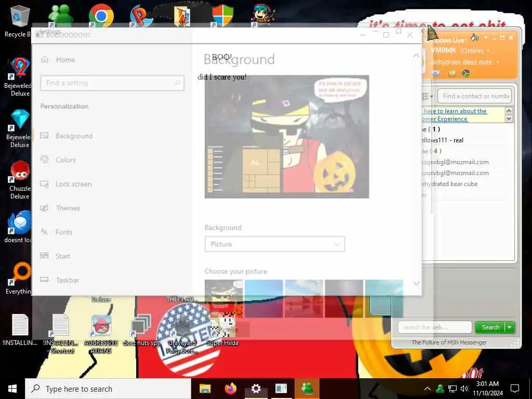Select contact ellows111 - real in Messenger
The height and width of the screenshot is (399, 532).
pyautogui.click(x=443, y=140)
